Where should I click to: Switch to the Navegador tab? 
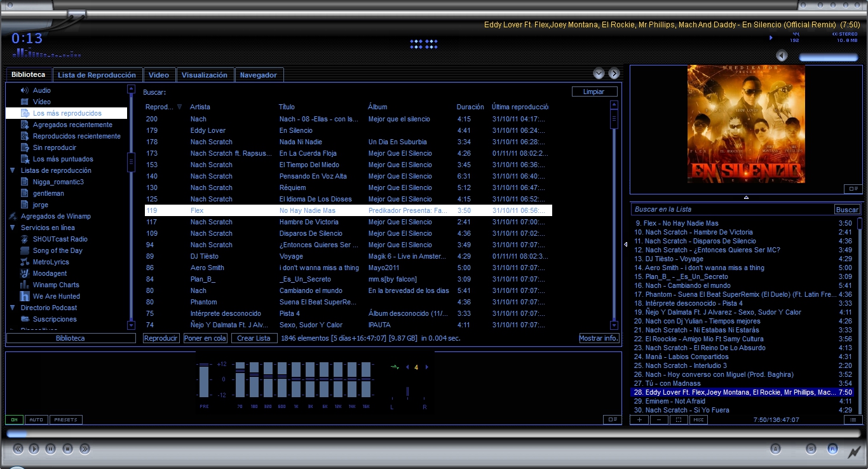coord(259,75)
